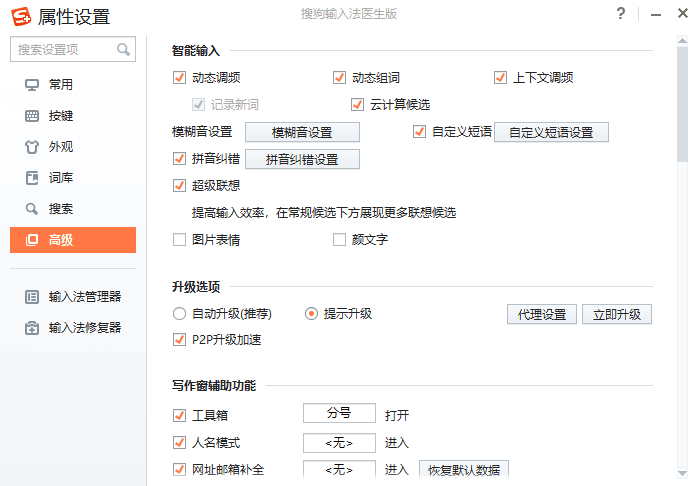Click 恢复默认数据 button
This screenshot has width=695, height=486.
pos(464,470)
